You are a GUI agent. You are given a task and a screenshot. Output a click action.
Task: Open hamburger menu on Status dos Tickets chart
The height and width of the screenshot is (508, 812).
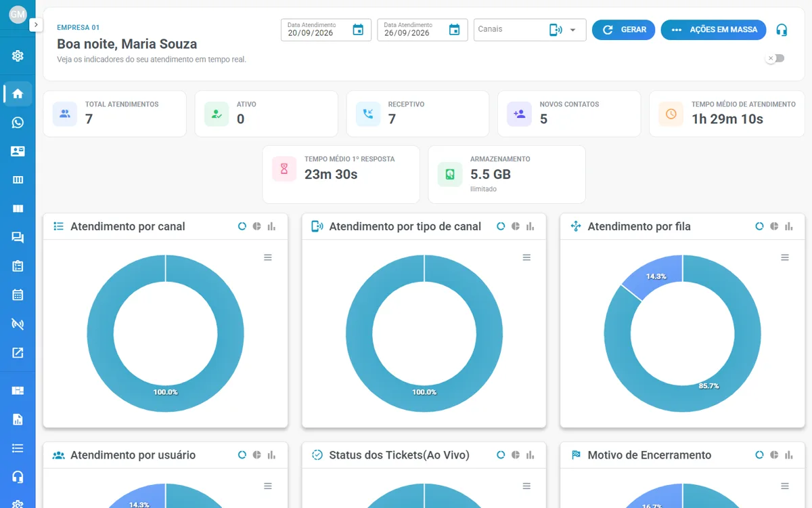pyautogui.click(x=526, y=486)
